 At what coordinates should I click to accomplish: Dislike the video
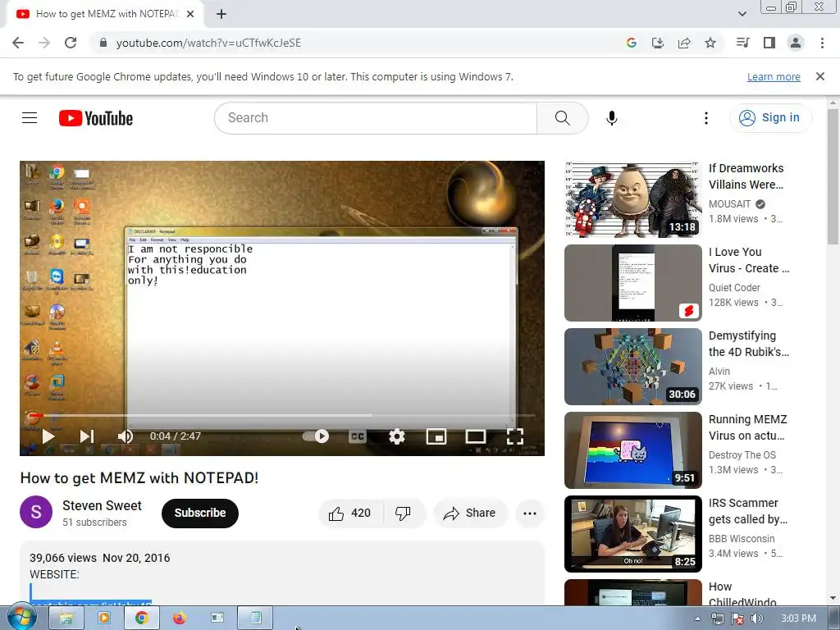(404, 514)
